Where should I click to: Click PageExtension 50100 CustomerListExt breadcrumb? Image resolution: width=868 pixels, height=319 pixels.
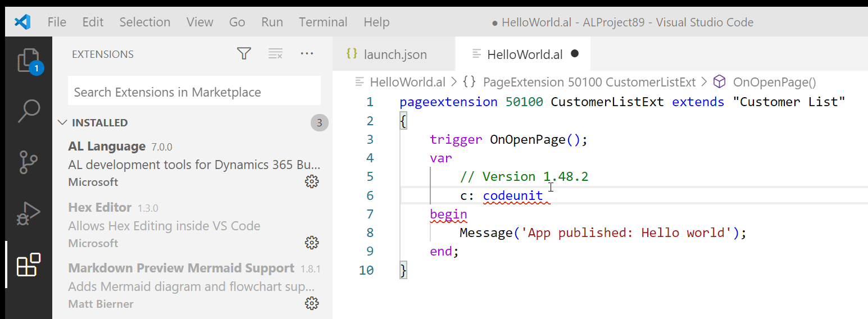tap(589, 82)
